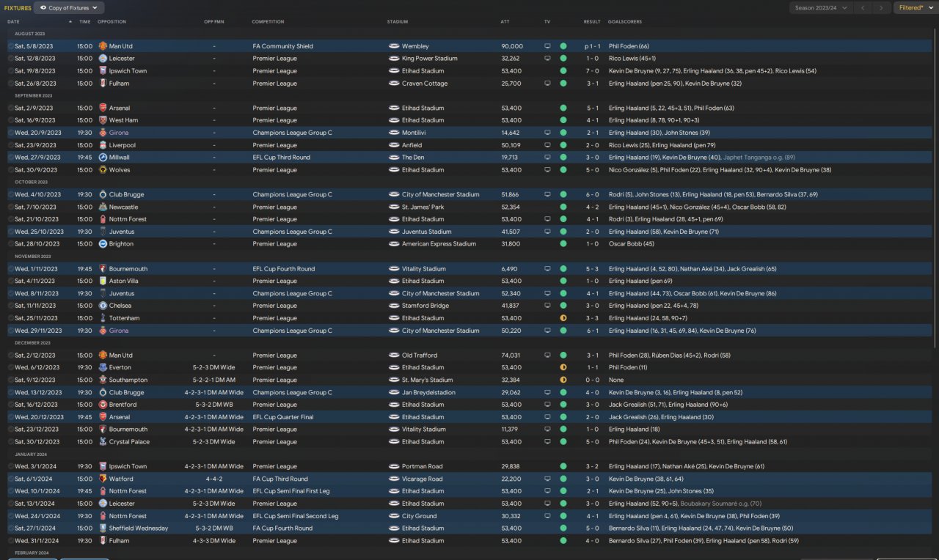Tick the selection circle for Sat, 6/1/2024
This screenshot has width=939, height=560.
point(11,479)
